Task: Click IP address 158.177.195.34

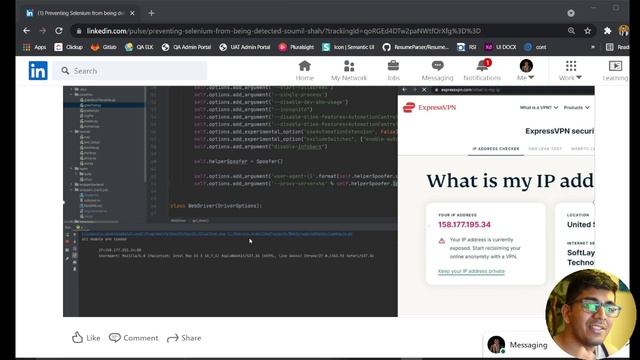Action: click(464, 224)
